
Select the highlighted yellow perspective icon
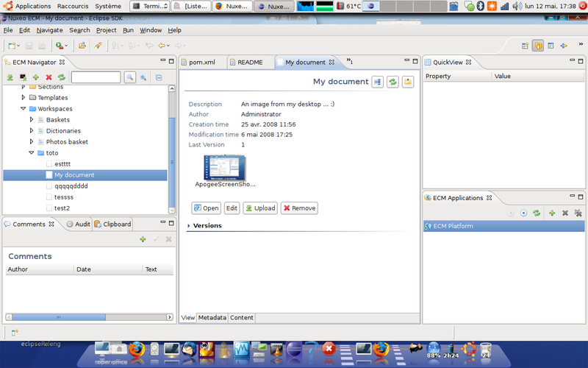538,46
